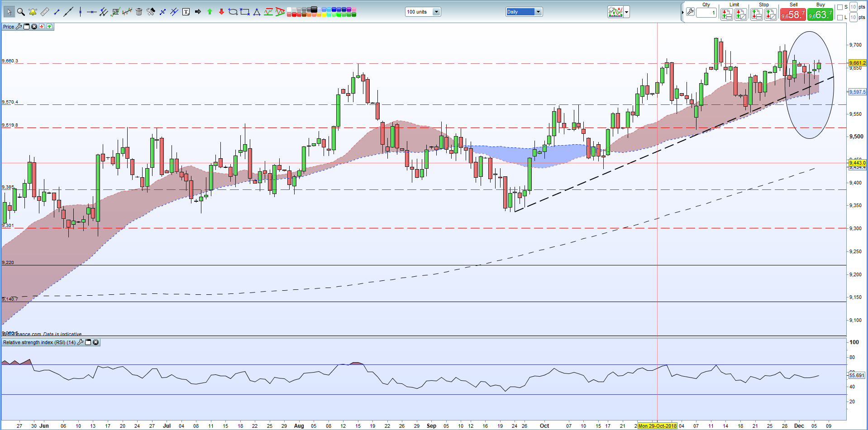
Task: Pick the black color swatch
Action: (x=314, y=9)
